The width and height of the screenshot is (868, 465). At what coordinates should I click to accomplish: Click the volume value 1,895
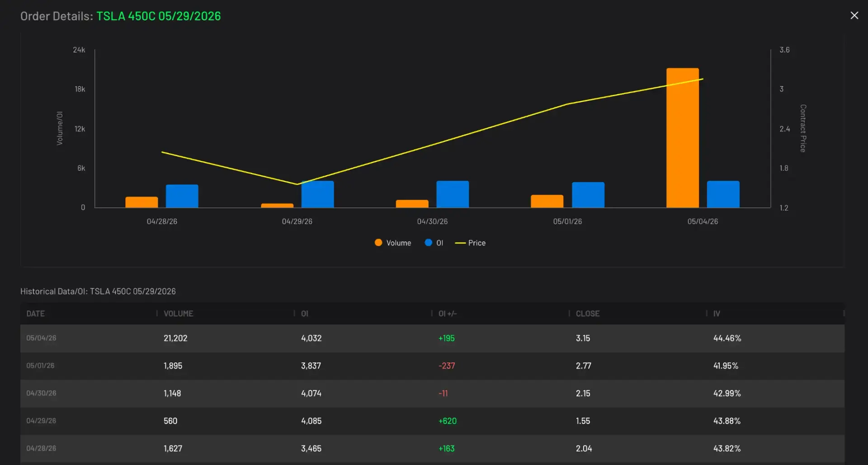click(x=173, y=366)
